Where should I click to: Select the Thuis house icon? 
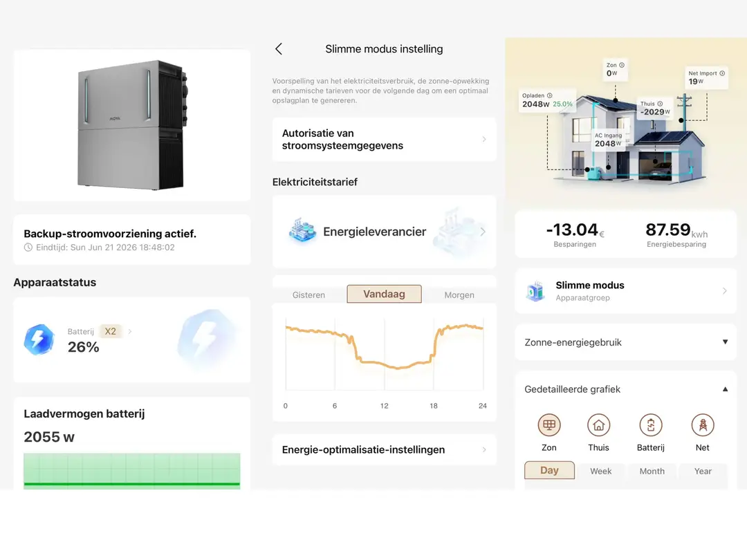point(598,424)
